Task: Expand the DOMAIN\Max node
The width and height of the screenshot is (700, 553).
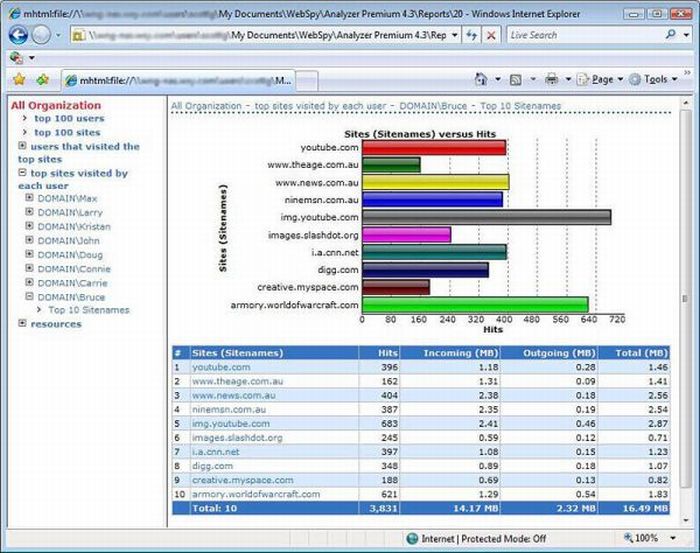Action: 29,198
